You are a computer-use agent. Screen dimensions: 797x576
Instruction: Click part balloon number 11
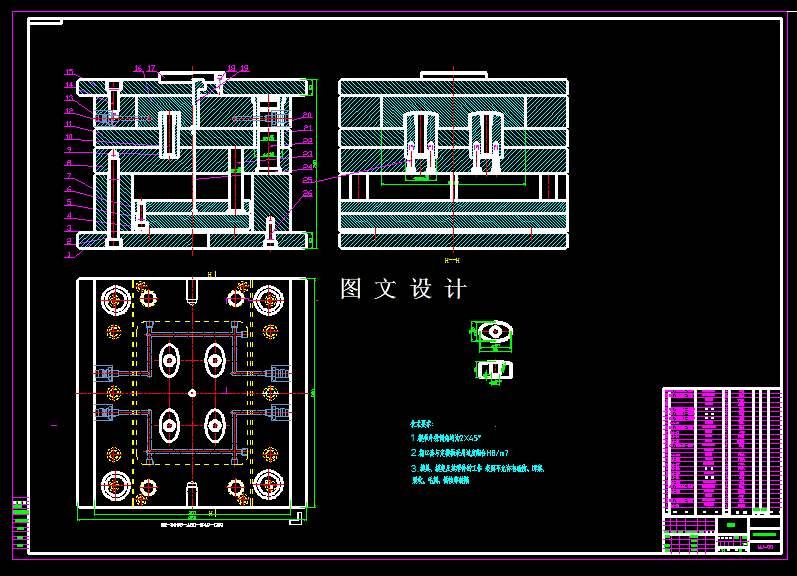coord(69,124)
